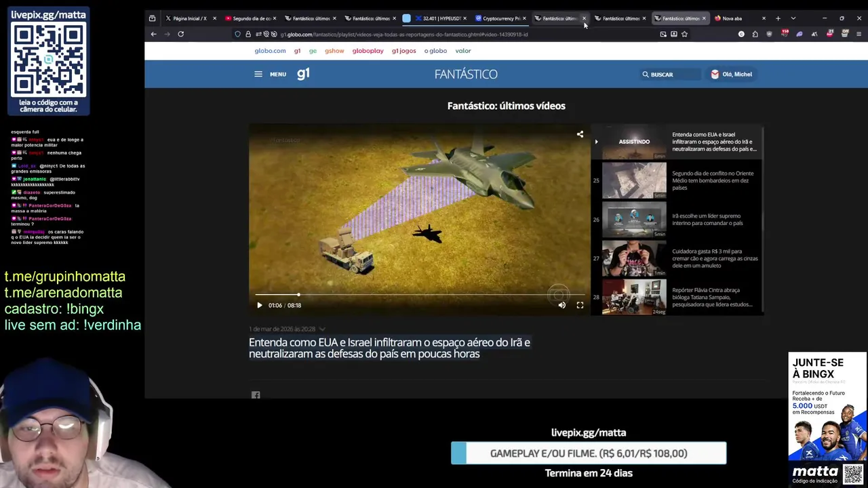Open the list all tabs dropdown
The height and width of the screenshot is (488, 868).
[x=793, y=18]
